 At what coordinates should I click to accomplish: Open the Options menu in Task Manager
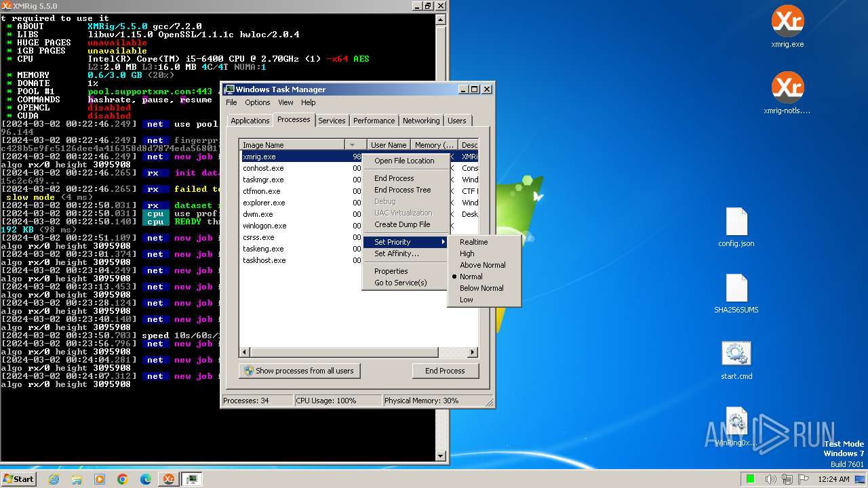258,102
